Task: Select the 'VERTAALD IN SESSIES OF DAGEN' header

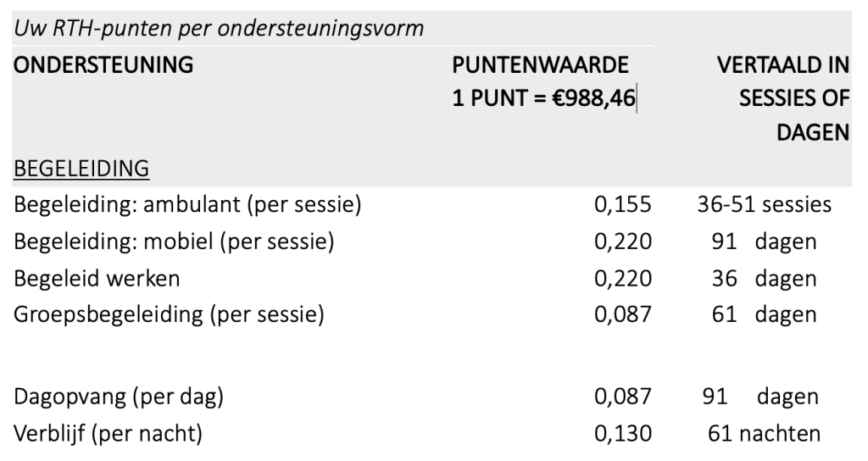Action: coord(782,98)
